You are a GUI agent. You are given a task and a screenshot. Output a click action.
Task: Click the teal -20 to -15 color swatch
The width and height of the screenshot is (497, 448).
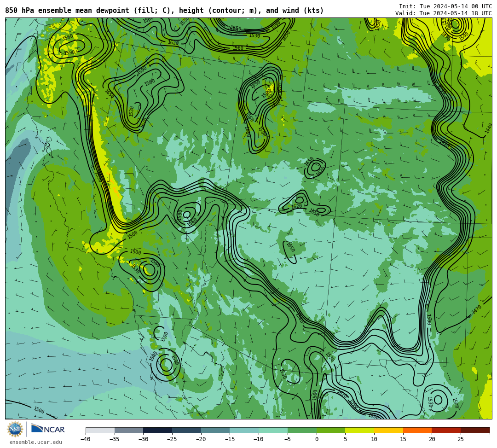215,430
